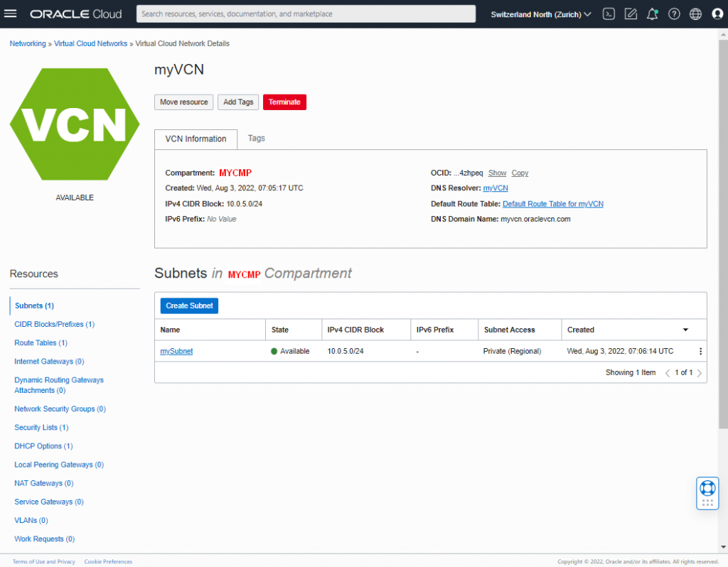
Task: Open the language globe selector
Action: pos(695,14)
